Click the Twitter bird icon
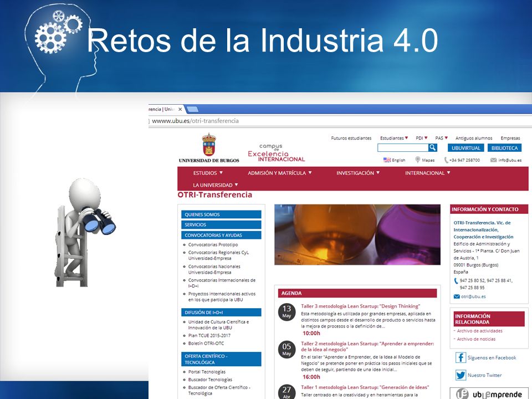The height and width of the screenshot is (399, 532). pos(461,375)
